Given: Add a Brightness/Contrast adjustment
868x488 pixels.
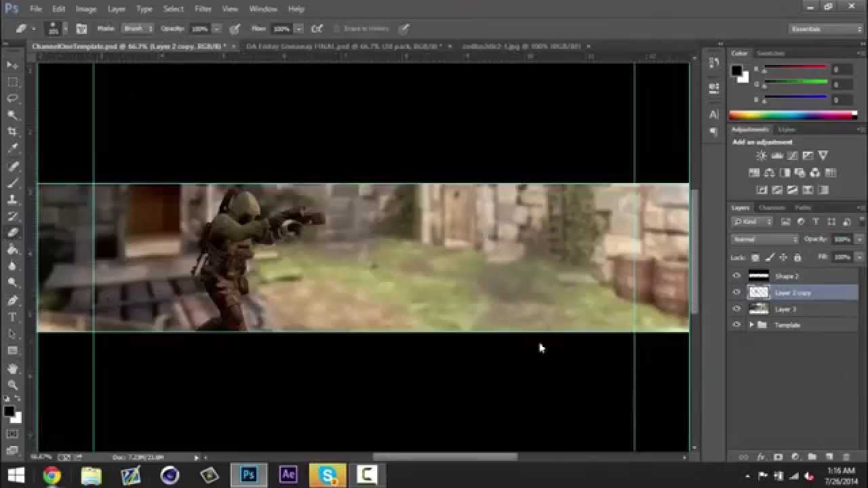Looking at the screenshot, I should click(x=762, y=156).
